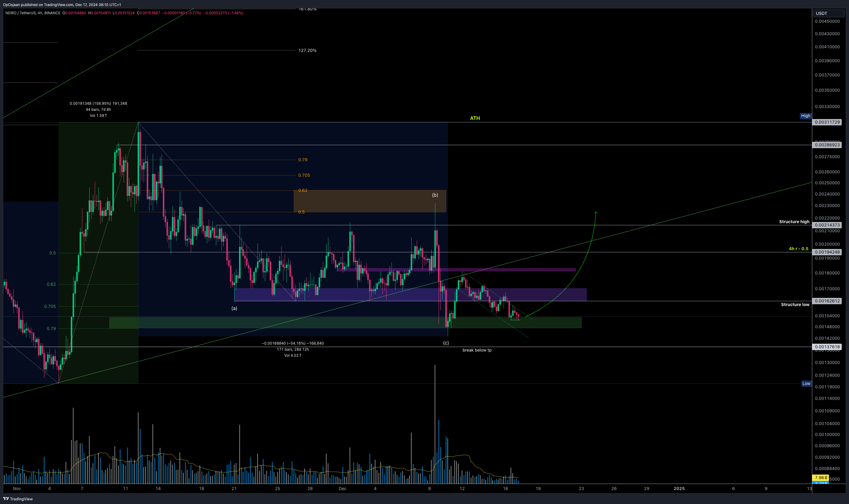Click the 0.00137618 price label

click(827, 347)
